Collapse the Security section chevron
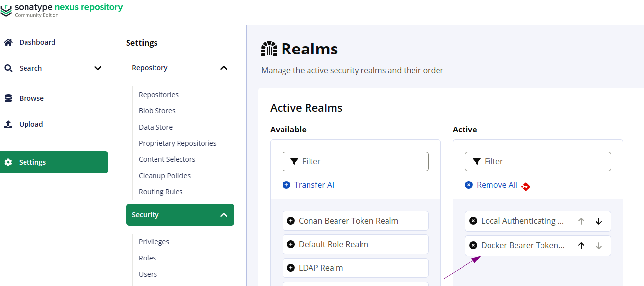The width and height of the screenshot is (644, 286). 224,215
